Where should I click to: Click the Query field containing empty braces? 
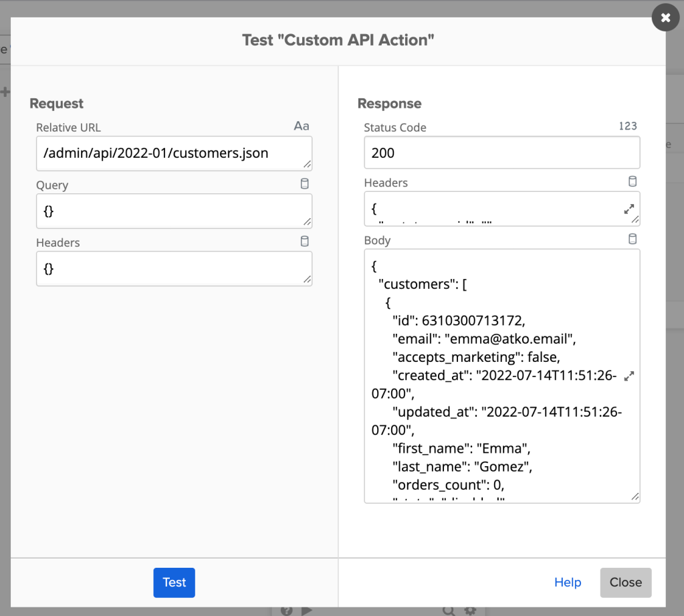pyautogui.click(x=174, y=210)
